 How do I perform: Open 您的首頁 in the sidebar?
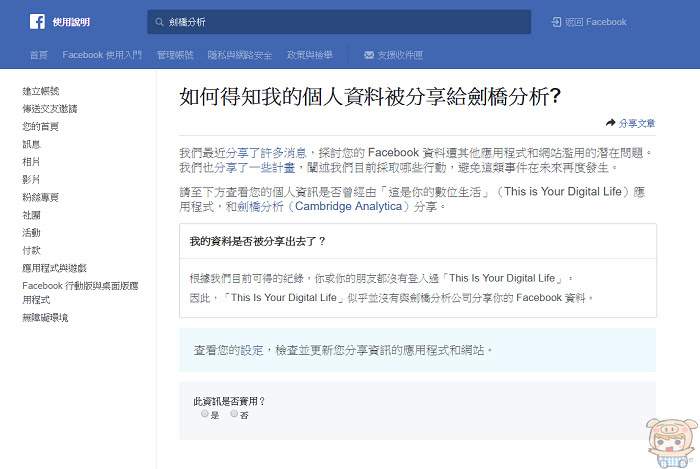tap(41, 126)
